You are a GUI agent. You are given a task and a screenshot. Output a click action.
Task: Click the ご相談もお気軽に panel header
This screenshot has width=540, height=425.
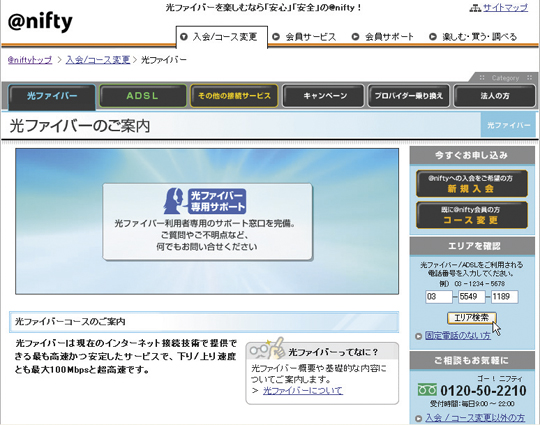coord(471,360)
